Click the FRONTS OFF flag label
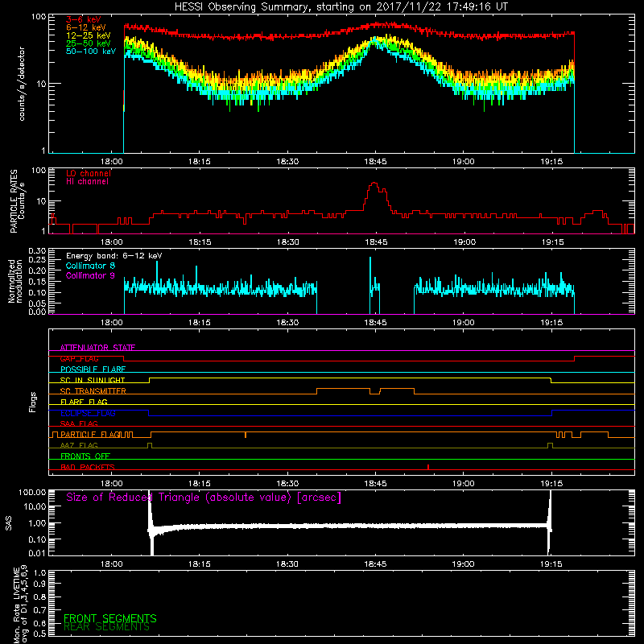This screenshot has width=644, height=644. (x=85, y=456)
